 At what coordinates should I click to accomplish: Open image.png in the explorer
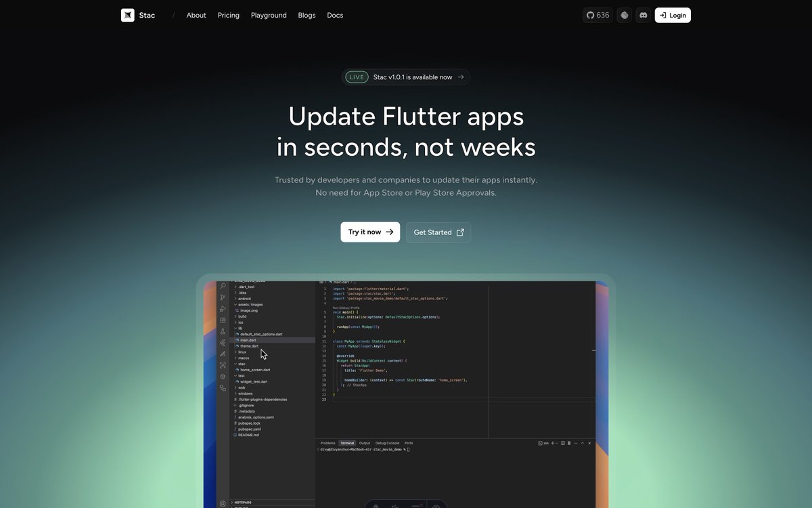(x=246, y=310)
